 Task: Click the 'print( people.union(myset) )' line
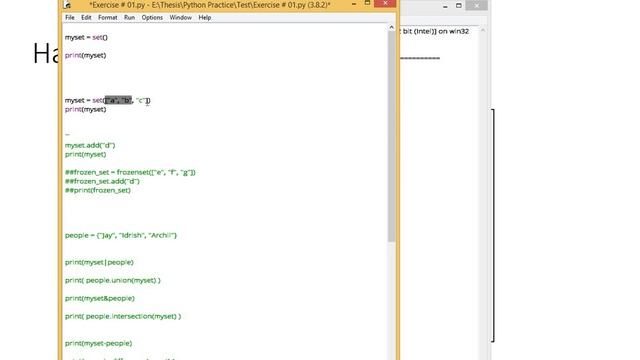pos(113,280)
